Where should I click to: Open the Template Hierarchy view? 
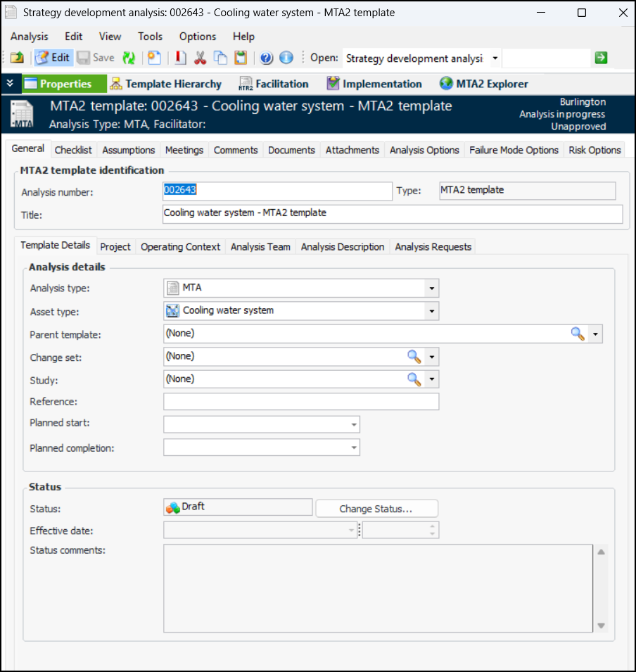165,84
